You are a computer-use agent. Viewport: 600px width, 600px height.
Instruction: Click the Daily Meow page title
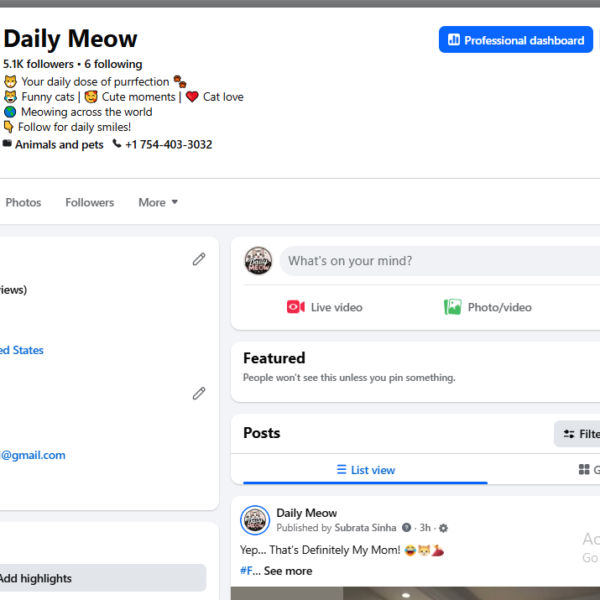[70, 39]
